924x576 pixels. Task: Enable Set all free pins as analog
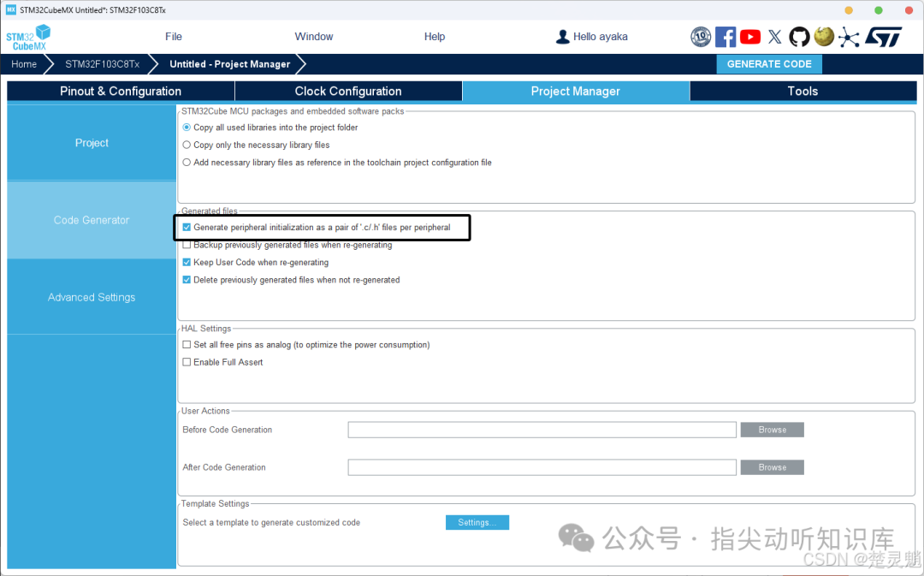(x=187, y=345)
